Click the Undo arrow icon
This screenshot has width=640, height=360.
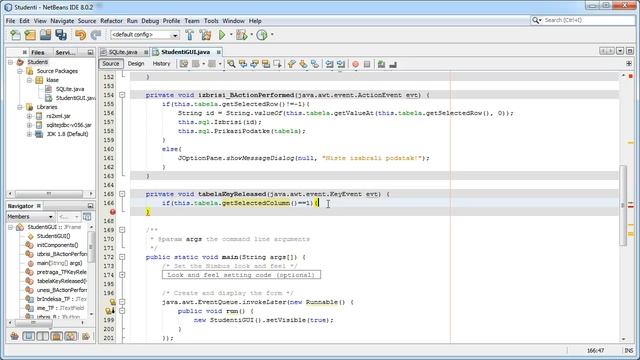pyautogui.click(x=80, y=35)
